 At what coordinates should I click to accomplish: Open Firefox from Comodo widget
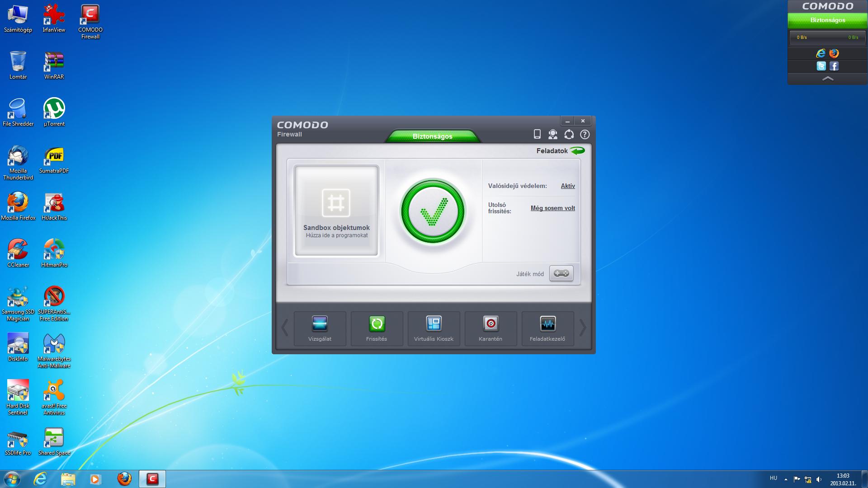834,53
